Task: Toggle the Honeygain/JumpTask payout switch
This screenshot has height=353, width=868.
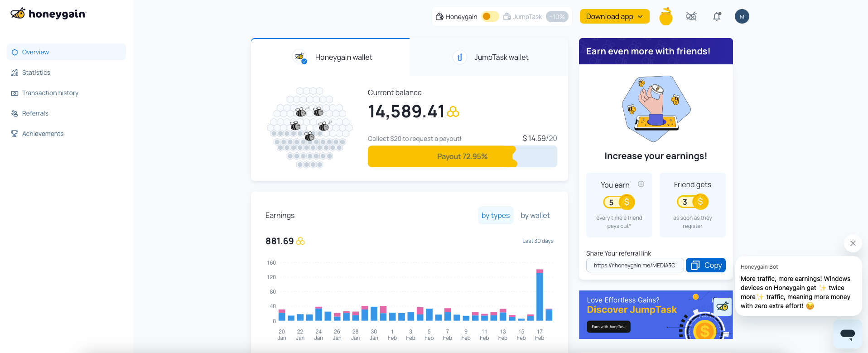Action: [x=490, y=17]
